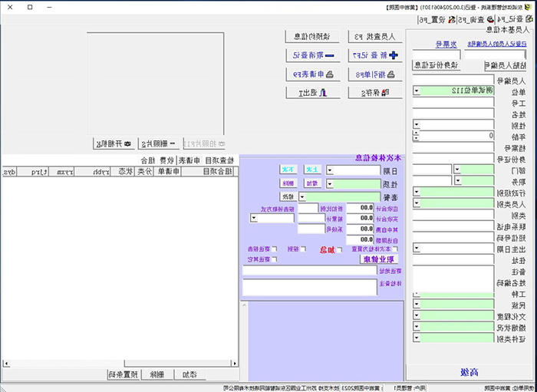The height and width of the screenshot is (392, 537).
Task: Open the 设置_F6 toolbar item
Action: [436, 19]
